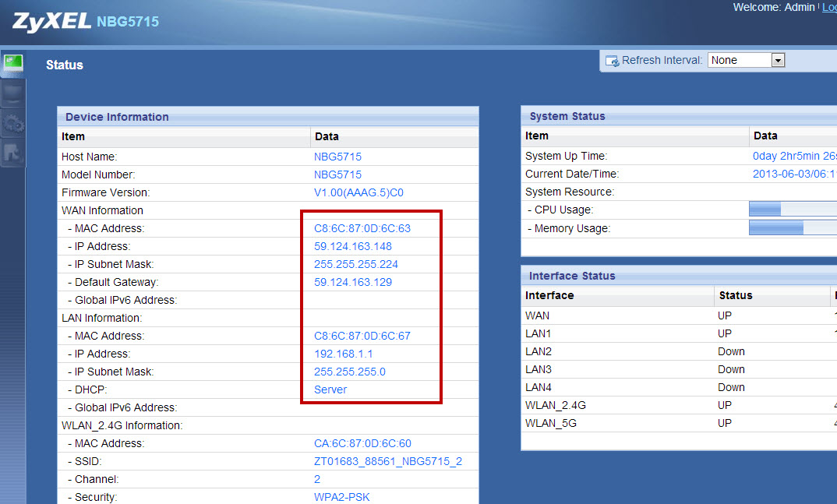The height and width of the screenshot is (504, 837).
Task: Click the LAN Information label
Action: coord(102,319)
